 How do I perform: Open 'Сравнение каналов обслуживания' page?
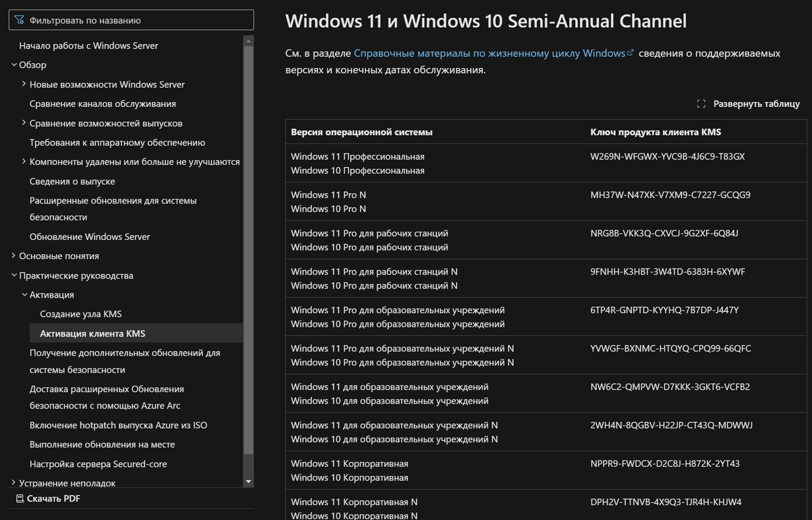pyautogui.click(x=103, y=104)
